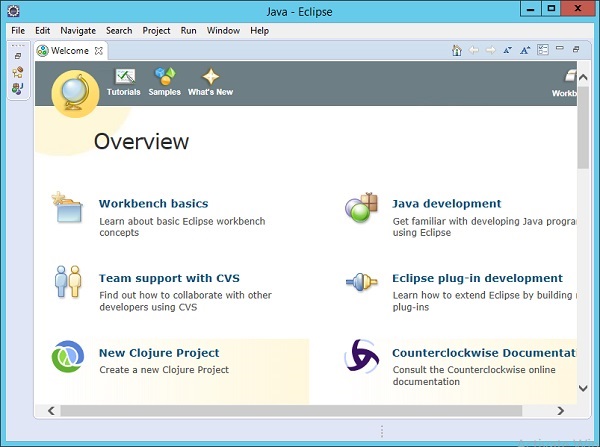The width and height of the screenshot is (600, 447).
Task: Open Eclipse plug-in development link
Action: [477, 279]
